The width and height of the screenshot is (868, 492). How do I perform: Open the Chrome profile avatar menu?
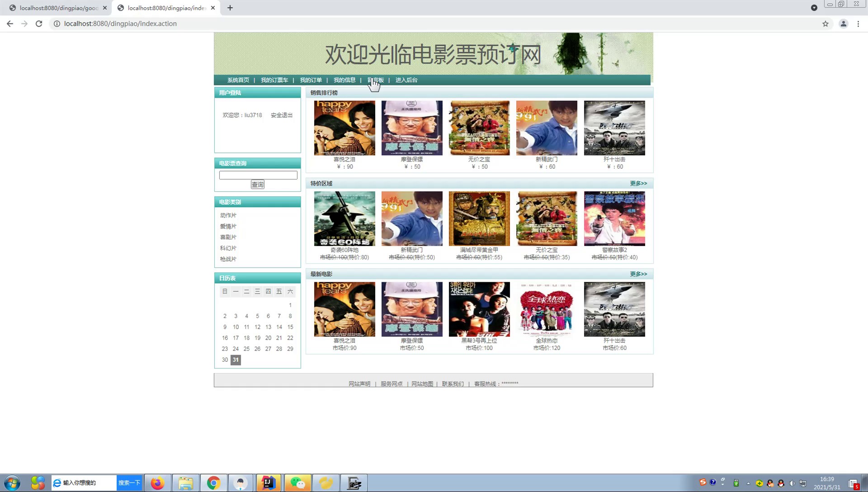pos(844,24)
